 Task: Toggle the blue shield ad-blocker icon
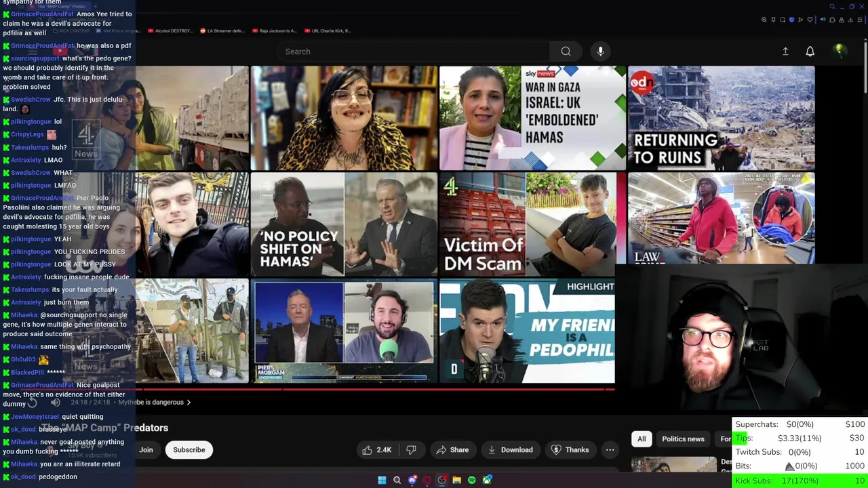tap(791, 20)
